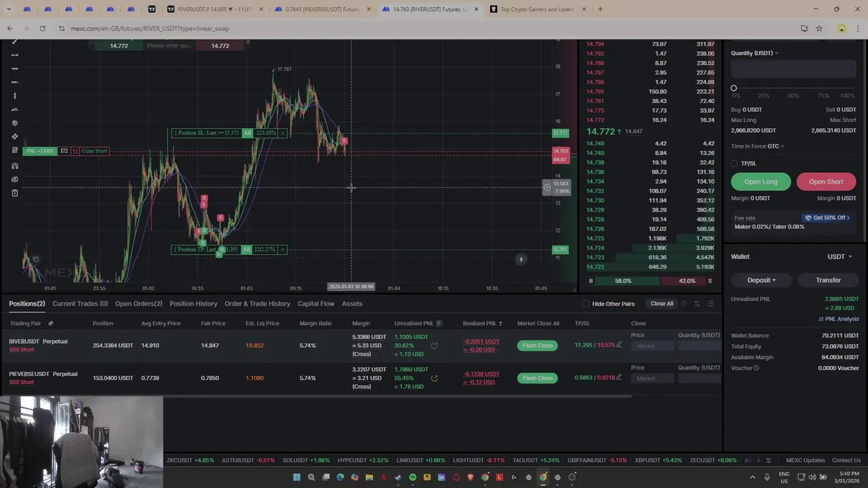Close the Position TP line label

pos(282,249)
